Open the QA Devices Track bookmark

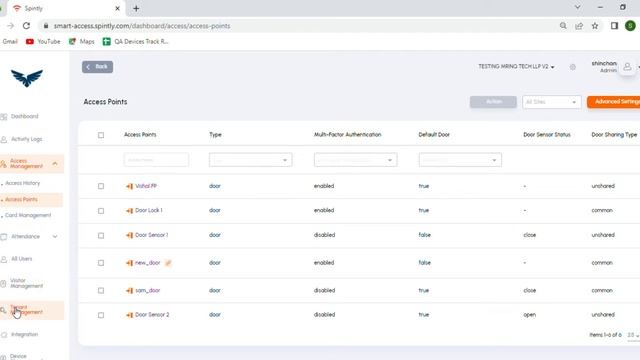[136, 42]
